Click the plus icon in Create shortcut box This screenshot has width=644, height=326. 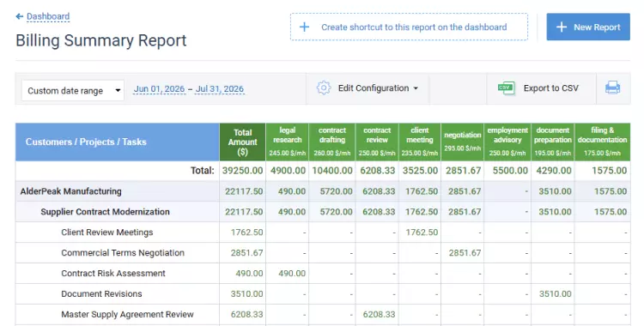[304, 27]
